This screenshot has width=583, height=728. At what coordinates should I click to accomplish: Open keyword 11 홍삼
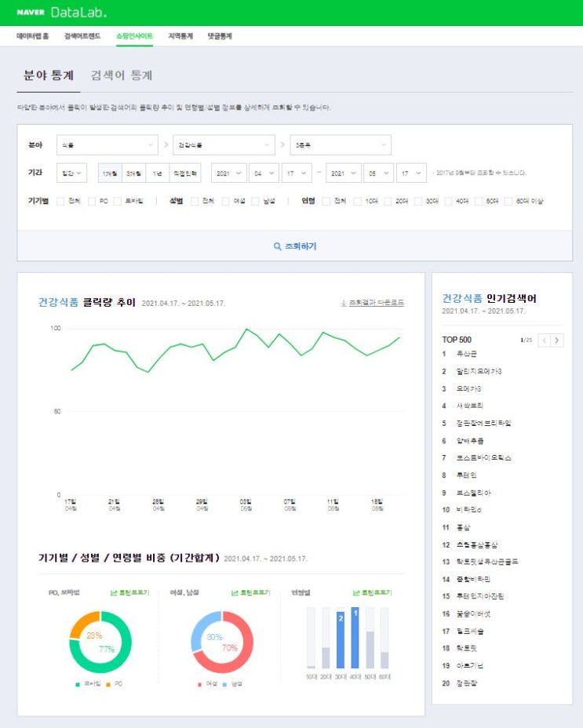[463, 527]
